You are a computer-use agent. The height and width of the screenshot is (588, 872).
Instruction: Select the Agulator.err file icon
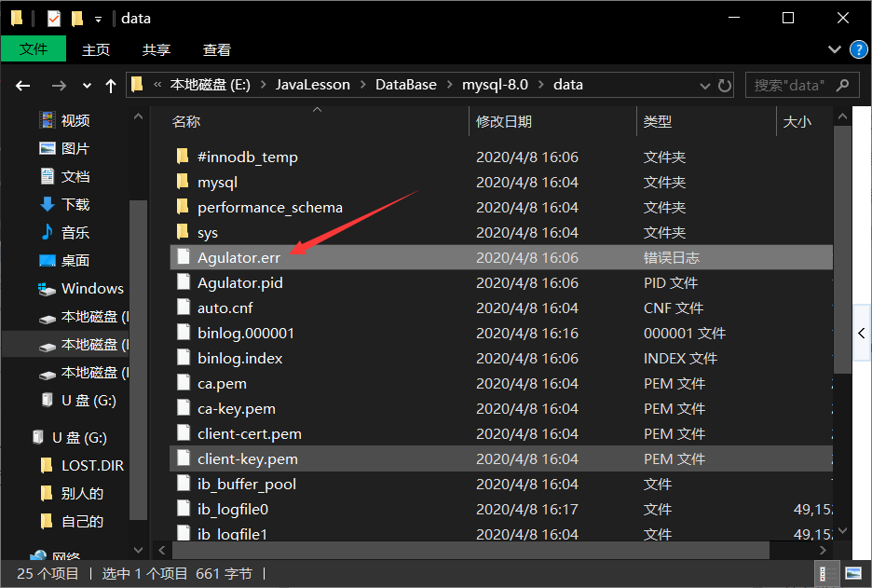click(x=184, y=257)
